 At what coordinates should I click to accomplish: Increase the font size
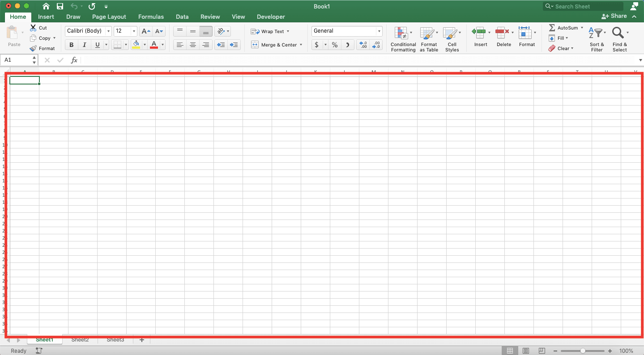coord(146,31)
